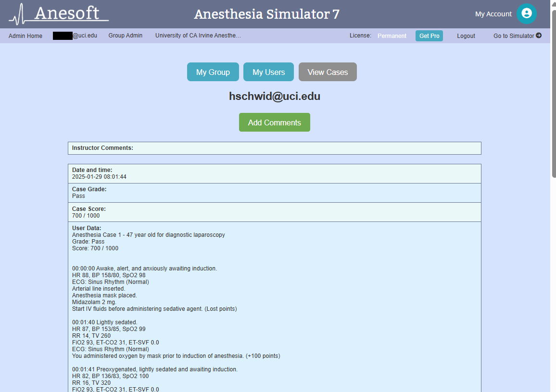
Task: Click the Get Pro button
Action: pos(429,36)
